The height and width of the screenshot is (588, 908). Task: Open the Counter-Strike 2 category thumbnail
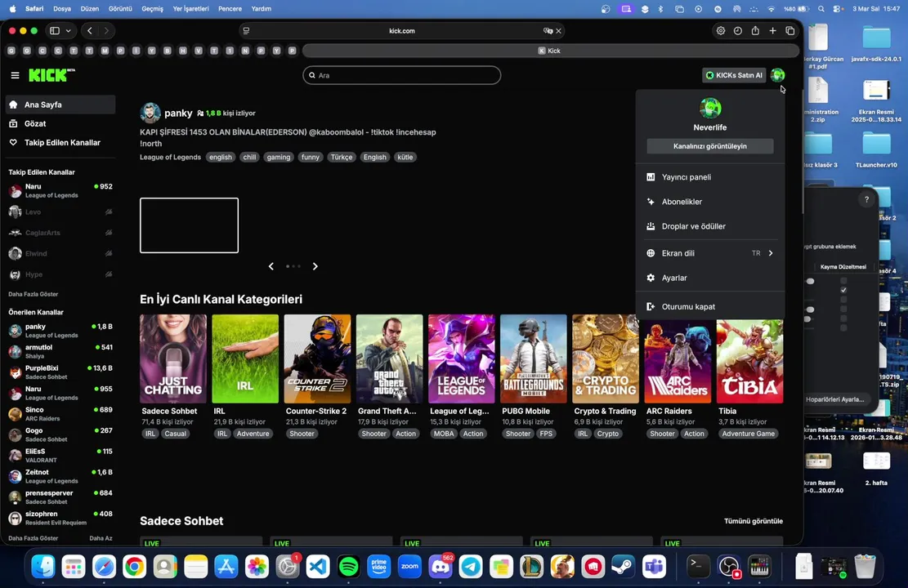(x=317, y=359)
